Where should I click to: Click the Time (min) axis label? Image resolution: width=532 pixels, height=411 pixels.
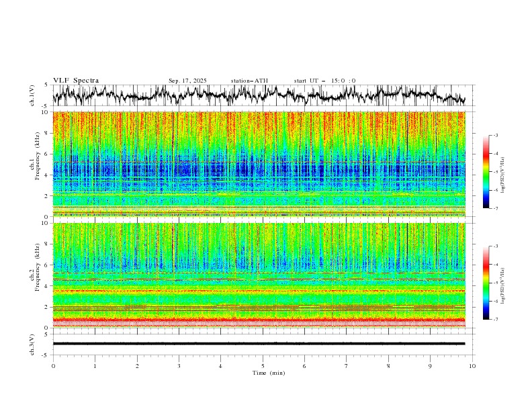click(x=269, y=373)
